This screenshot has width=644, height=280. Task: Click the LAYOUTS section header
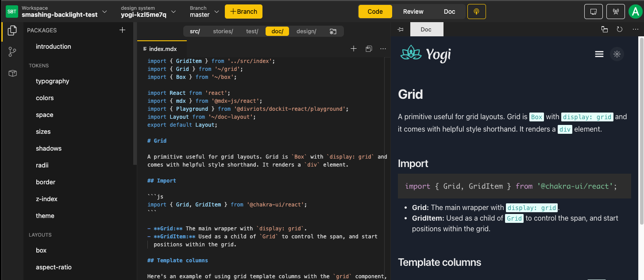40,235
